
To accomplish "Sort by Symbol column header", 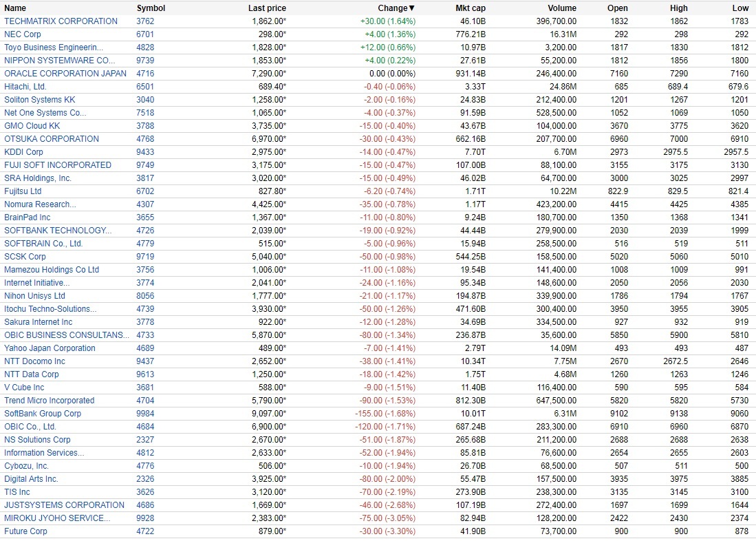I will [151, 8].
